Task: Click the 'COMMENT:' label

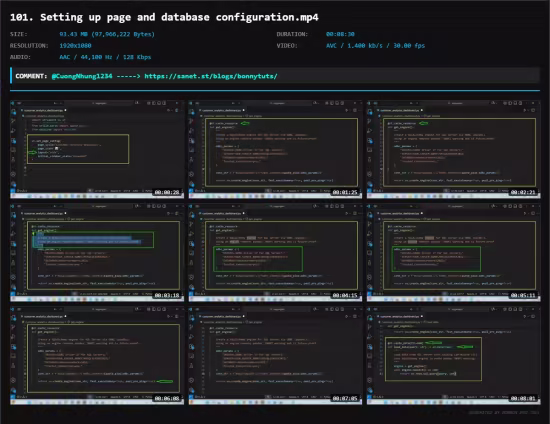Action: tap(31, 76)
